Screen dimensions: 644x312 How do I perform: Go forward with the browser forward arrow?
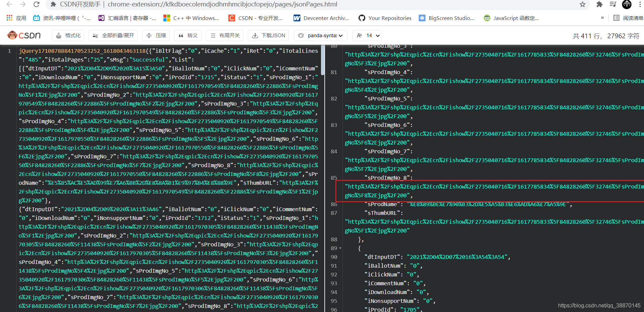(23, 4)
